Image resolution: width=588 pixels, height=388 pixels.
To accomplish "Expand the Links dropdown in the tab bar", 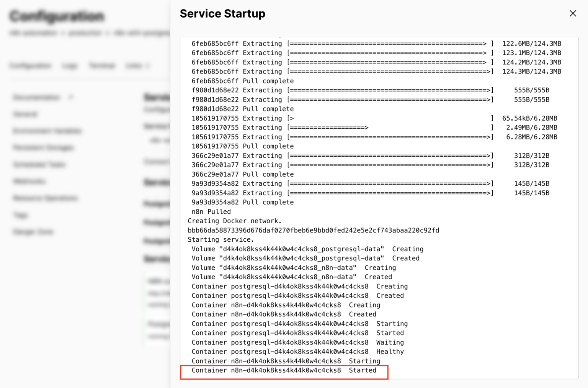I will (137, 65).
